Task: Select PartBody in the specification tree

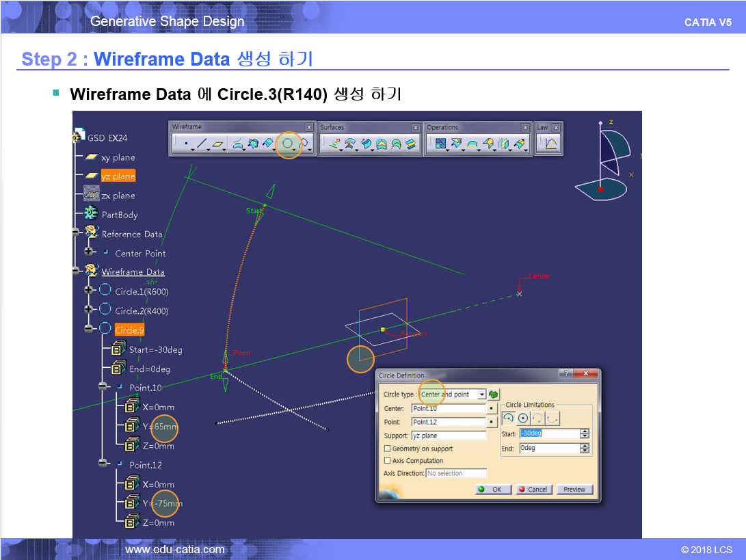Action: [119, 215]
